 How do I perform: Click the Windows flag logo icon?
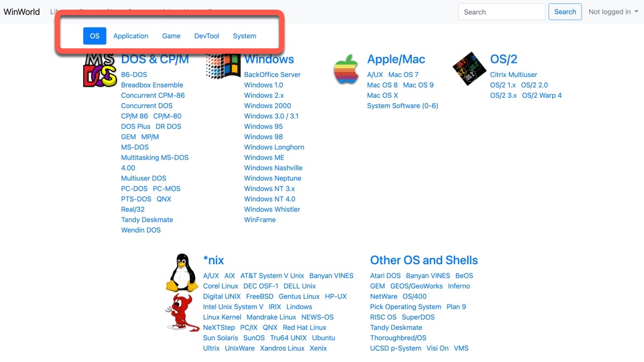coord(223,66)
